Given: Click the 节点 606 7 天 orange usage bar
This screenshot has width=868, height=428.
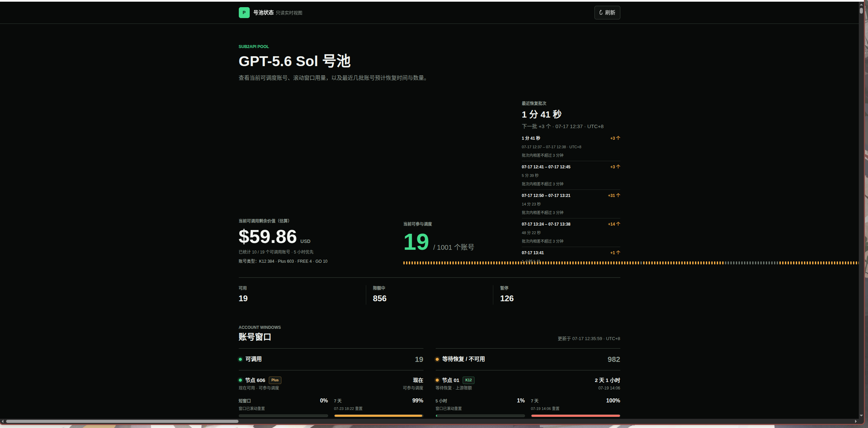Looking at the screenshot, I should pos(378,416).
